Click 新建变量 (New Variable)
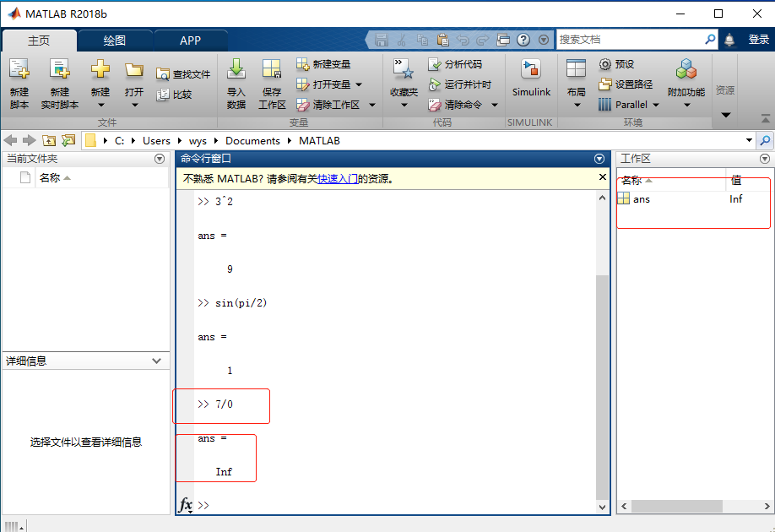Screen dimensions: 775x532 [x=323, y=64]
